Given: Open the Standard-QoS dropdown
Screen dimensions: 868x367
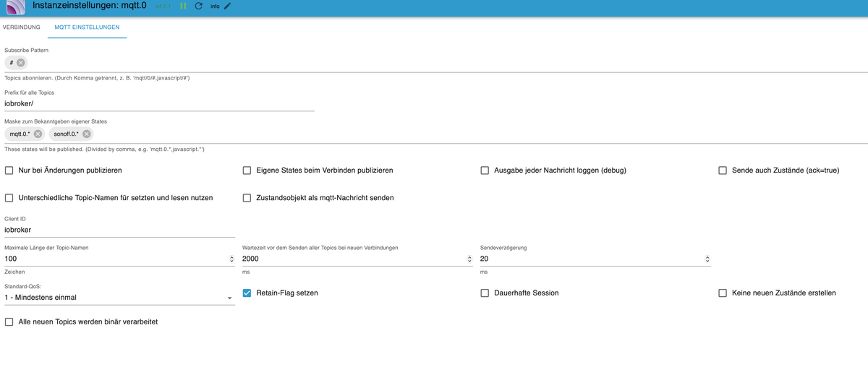Looking at the screenshot, I should [119, 297].
